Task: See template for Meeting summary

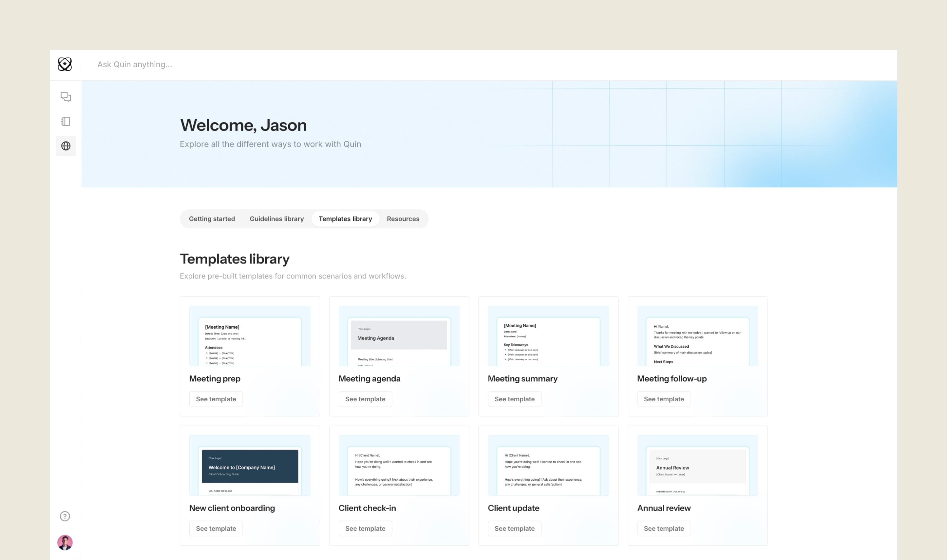Action: [514, 399]
